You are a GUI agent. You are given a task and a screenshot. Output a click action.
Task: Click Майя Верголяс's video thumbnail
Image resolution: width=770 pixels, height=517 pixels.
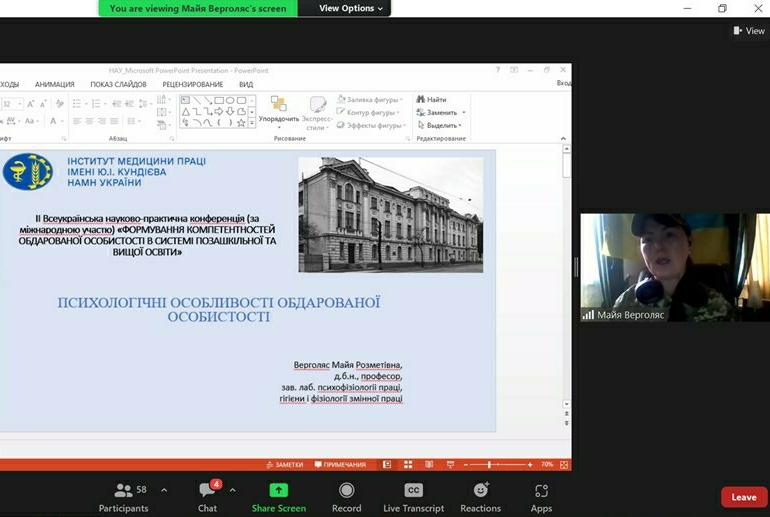coord(674,266)
